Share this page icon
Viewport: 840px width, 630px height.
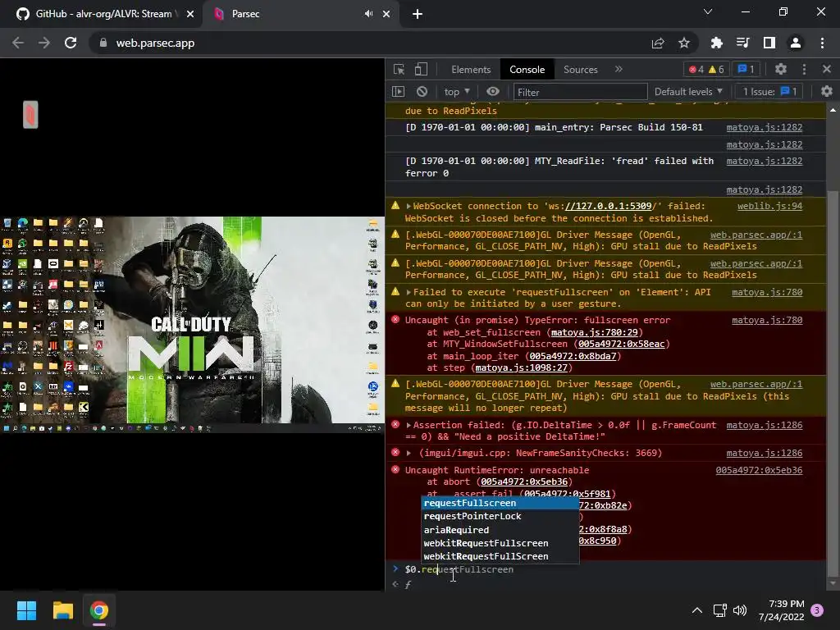pos(658,43)
